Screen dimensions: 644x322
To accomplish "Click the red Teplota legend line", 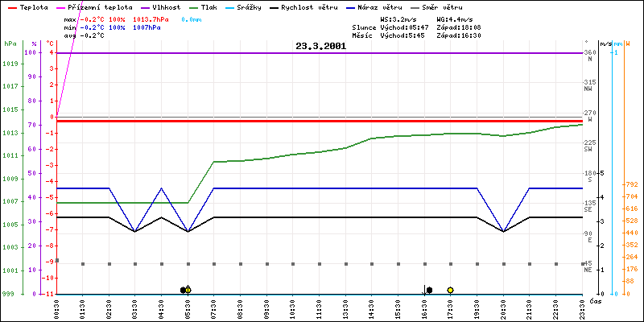I will (x=10, y=7).
